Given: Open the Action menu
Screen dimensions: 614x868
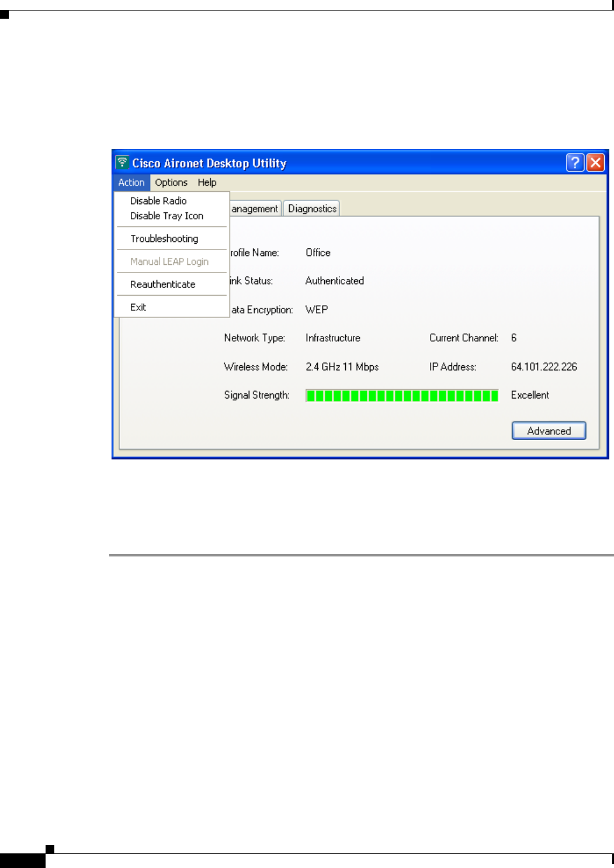Looking at the screenshot, I should coord(131,182).
